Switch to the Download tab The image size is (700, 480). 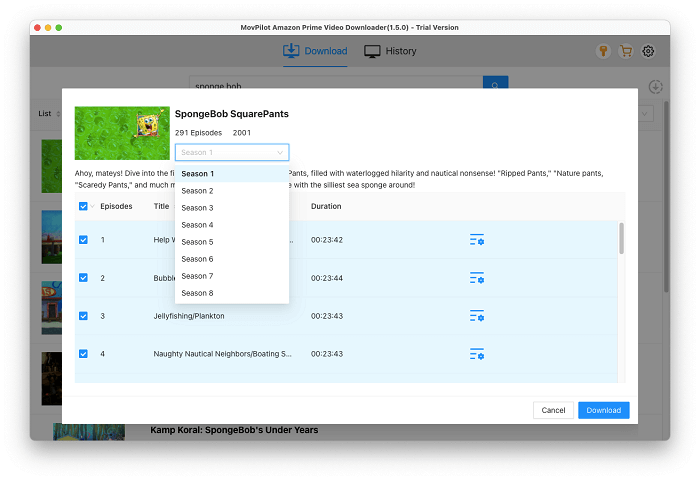[x=315, y=51]
